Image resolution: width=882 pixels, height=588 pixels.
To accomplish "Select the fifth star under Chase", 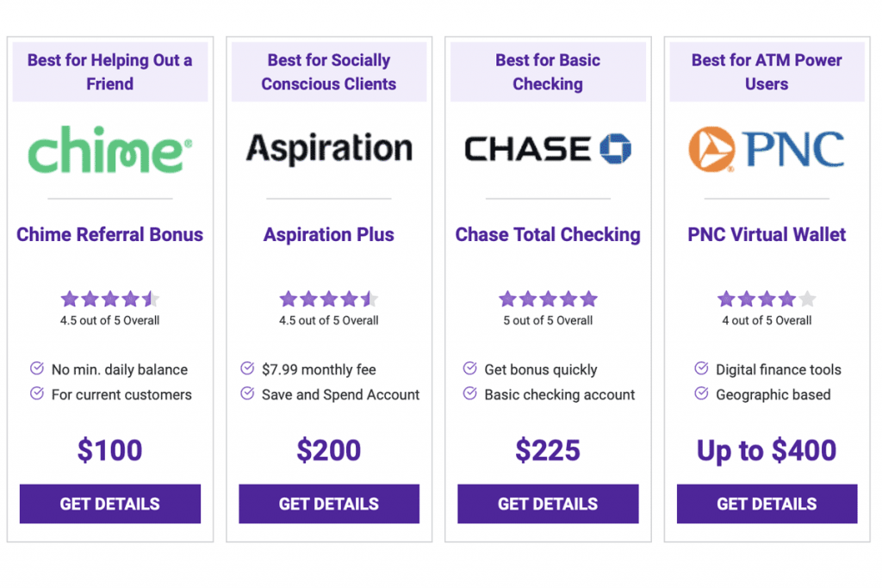I will click(x=589, y=299).
